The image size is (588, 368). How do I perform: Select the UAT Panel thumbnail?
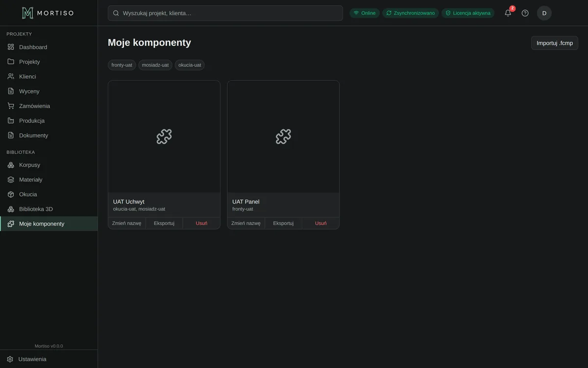pyautogui.click(x=283, y=136)
